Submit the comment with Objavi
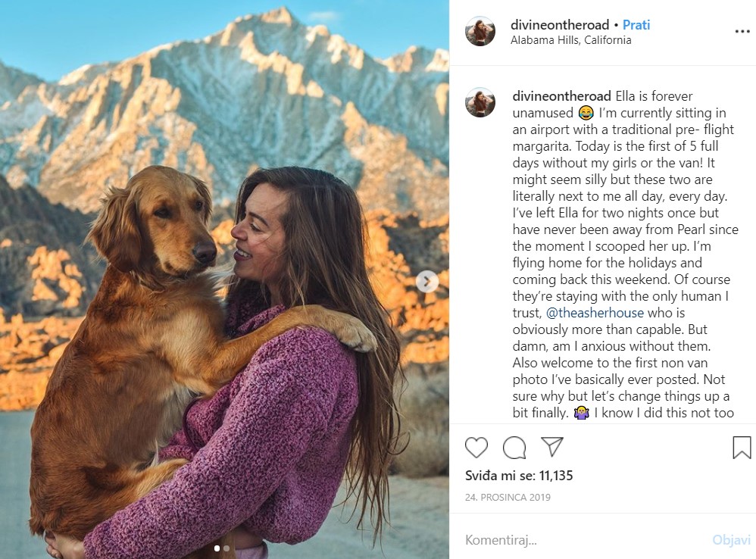The height and width of the screenshot is (559, 756). point(732,540)
